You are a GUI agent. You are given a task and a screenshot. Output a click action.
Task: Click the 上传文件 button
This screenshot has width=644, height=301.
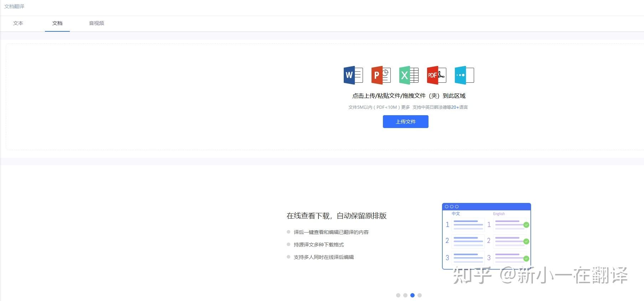[406, 122]
